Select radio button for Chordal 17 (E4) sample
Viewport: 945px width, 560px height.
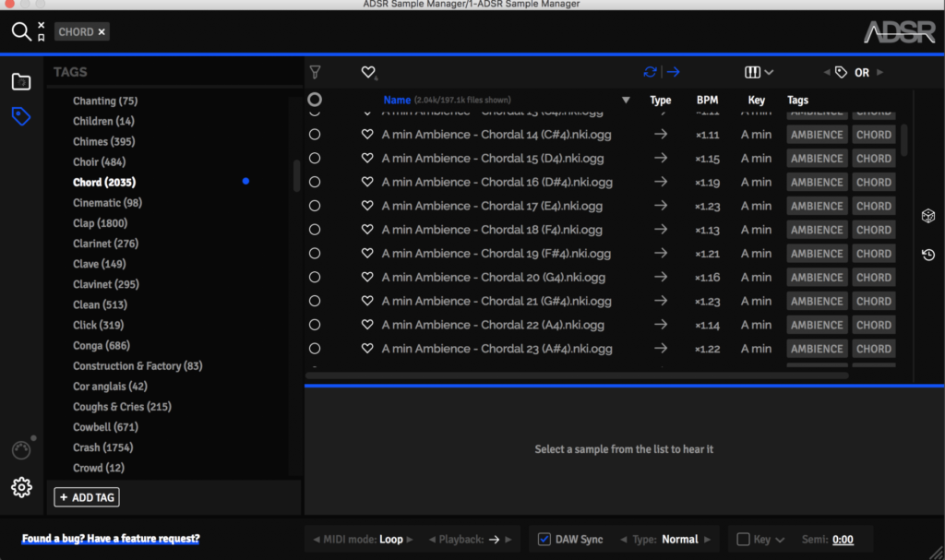coord(315,206)
